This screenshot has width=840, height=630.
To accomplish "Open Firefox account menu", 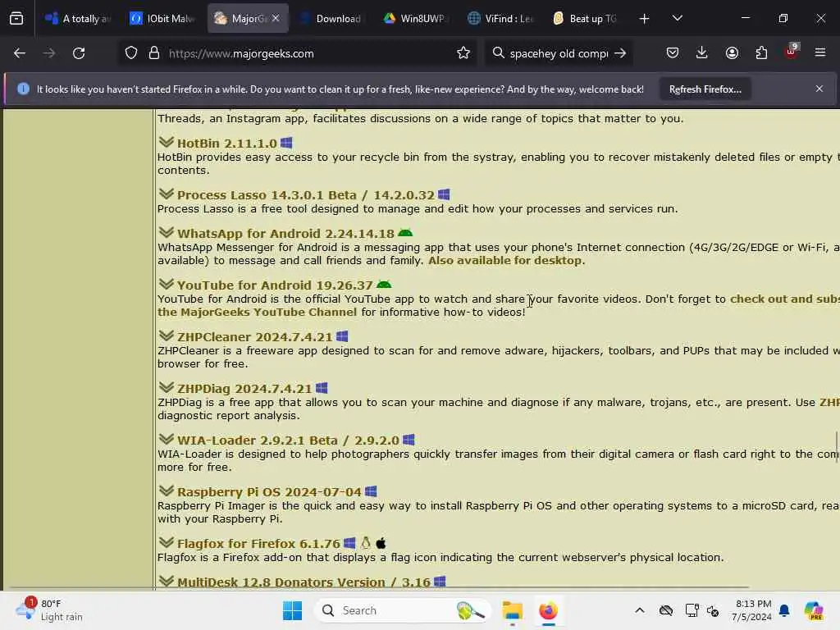I will (x=732, y=53).
